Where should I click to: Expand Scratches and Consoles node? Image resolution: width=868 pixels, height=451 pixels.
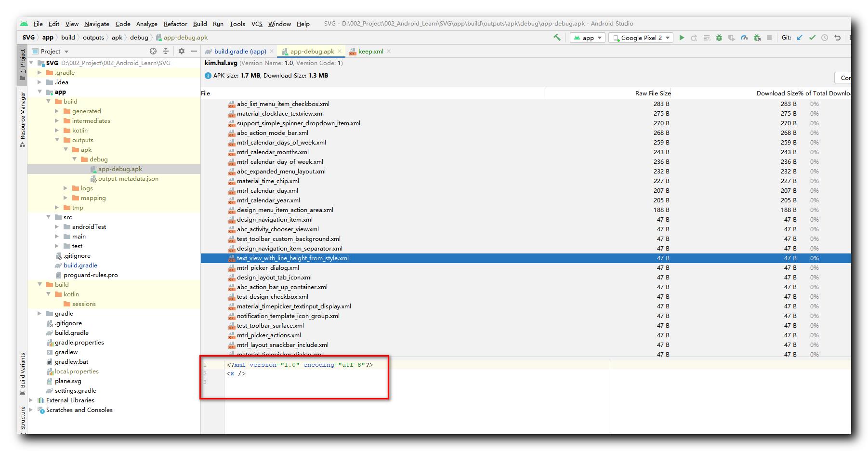pos(31,410)
